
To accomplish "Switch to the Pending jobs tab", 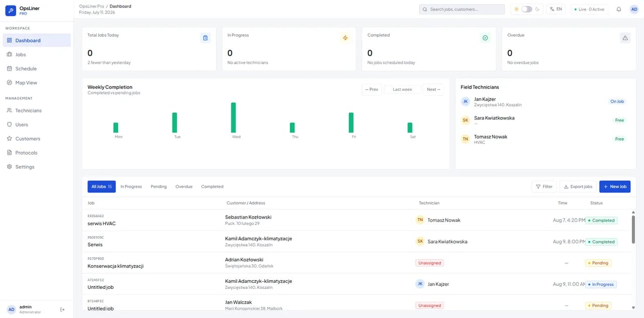I will pyautogui.click(x=158, y=186).
